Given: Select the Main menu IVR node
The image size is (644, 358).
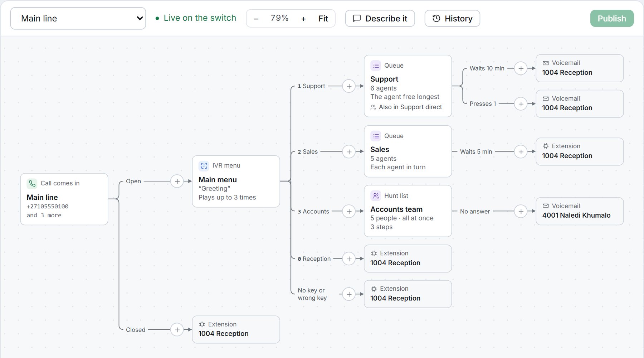Looking at the screenshot, I should pyautogui.click(x=236, y=181).
